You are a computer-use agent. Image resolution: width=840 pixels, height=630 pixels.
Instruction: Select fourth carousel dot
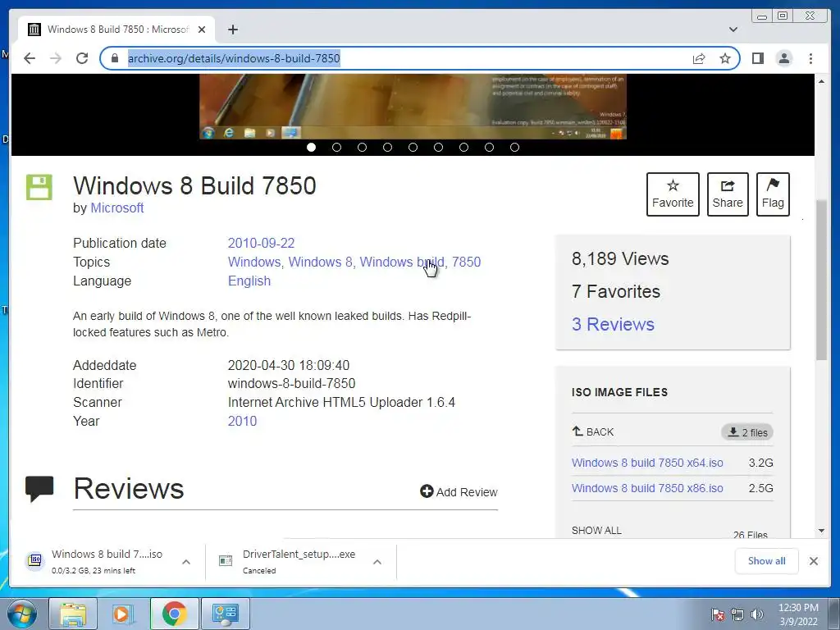387,147
